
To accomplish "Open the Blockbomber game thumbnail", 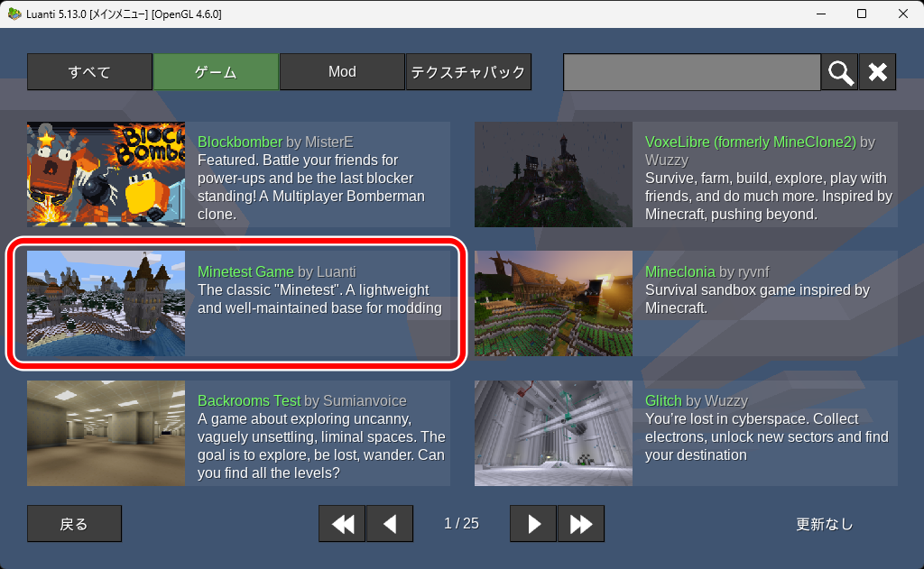I will click(106, 173).
